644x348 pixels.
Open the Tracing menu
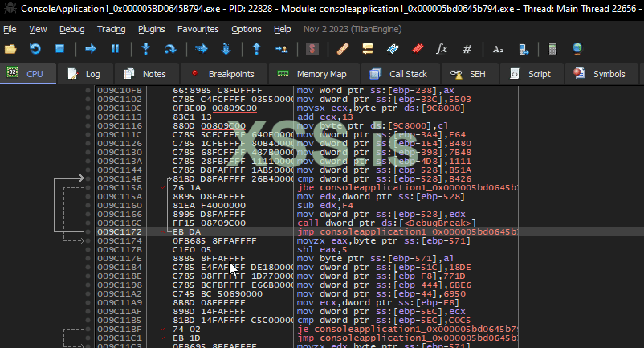click(112, 29)
